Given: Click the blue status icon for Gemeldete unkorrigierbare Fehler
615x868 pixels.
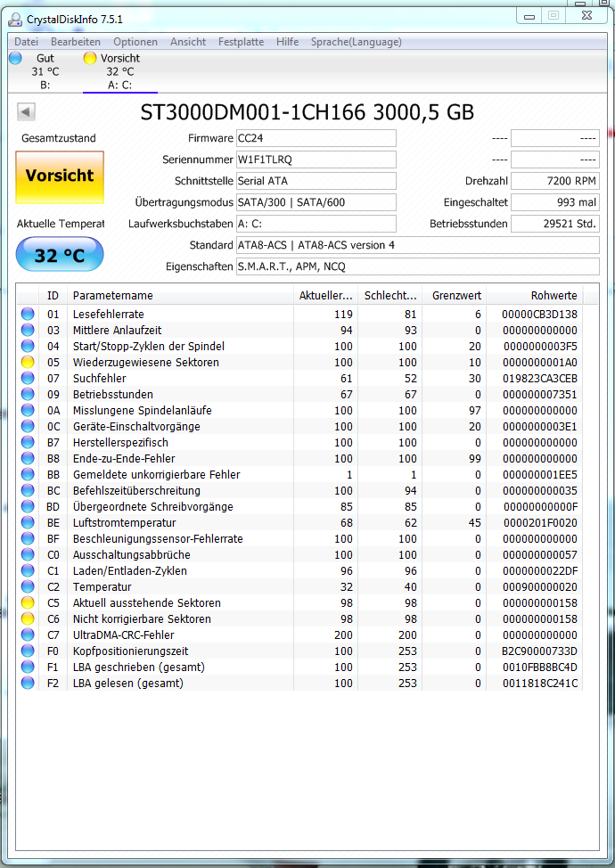Looking at the screenshot, I should (x=28, y=474).
